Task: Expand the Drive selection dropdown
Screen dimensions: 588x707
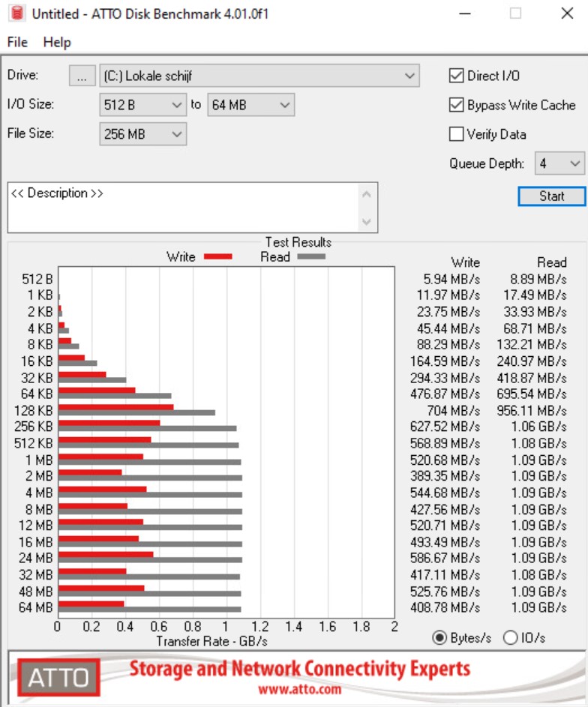Action: click(259, 75)
